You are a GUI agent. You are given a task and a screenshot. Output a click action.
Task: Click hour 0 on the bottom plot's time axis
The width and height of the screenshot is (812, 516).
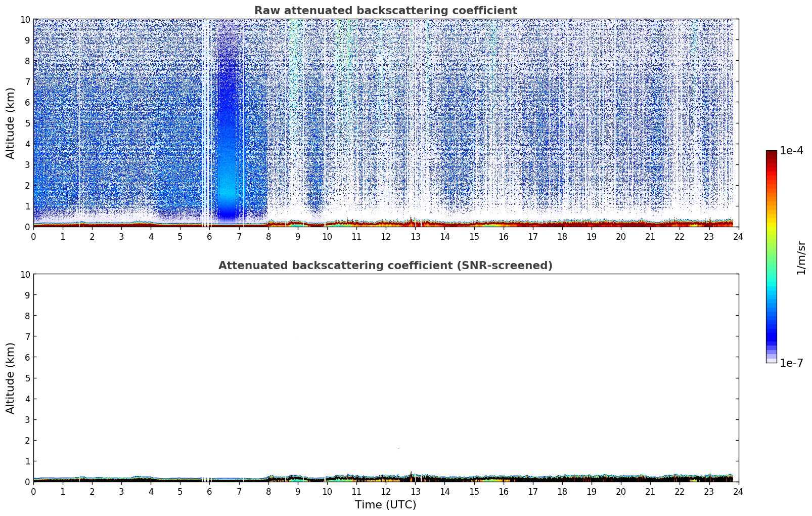[34, 492]
